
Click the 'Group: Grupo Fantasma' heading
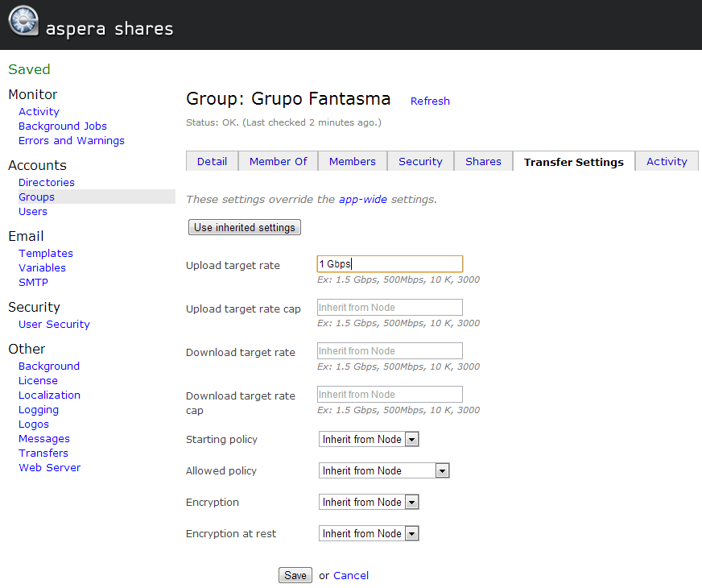(x=288, y=98)
